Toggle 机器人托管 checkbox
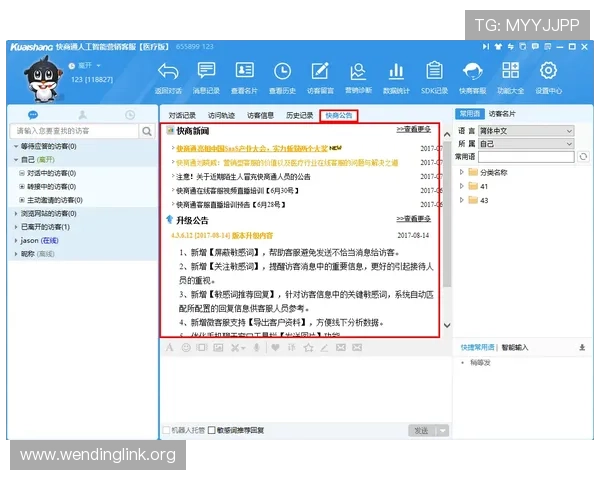This screenshot has width=600, height=480. (x=166, y=430)
